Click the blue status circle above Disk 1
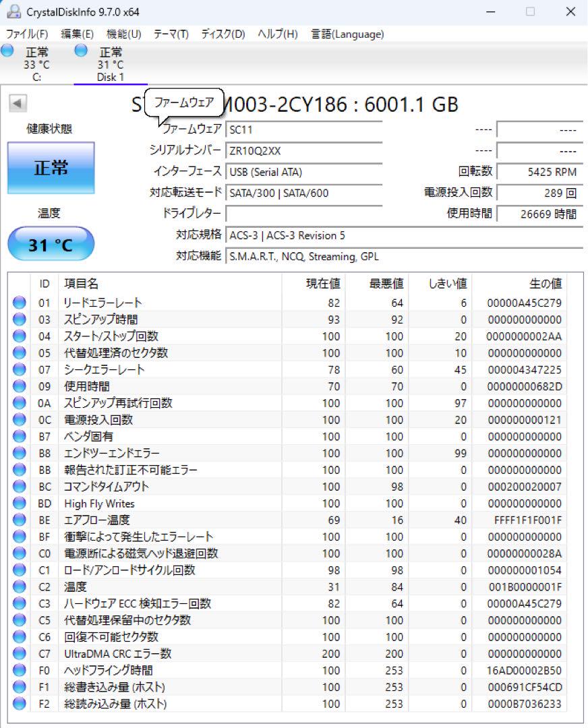Viewport: 588px width, 728px height. (81, 50)
